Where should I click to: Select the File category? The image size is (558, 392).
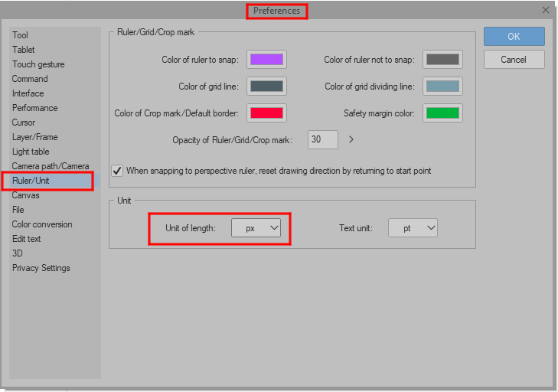(x=18, y=210)
